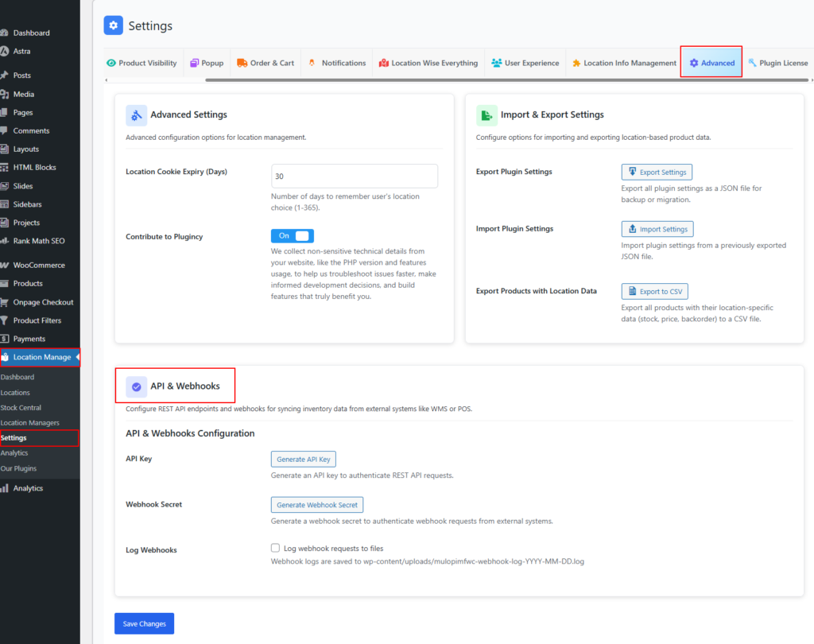The width and height of the screenshot is (814, 644).
Task: Click the Save Changes button
Action: point(144,624)
